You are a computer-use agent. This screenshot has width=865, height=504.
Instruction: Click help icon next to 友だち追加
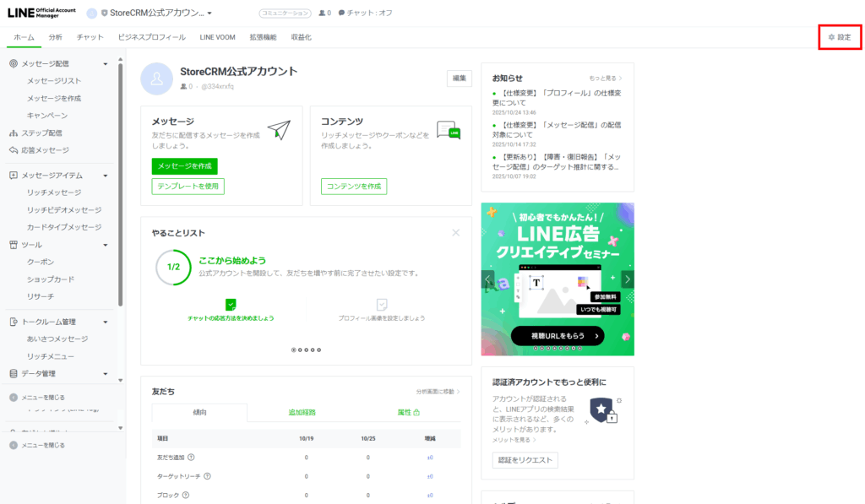[x=191, y=458]
